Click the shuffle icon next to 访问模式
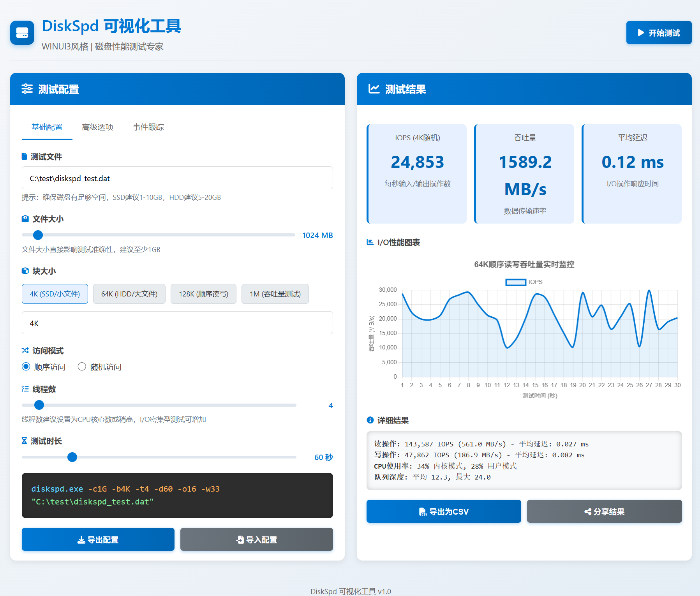This screenshot has height=596, width=700. coord(25,350)
